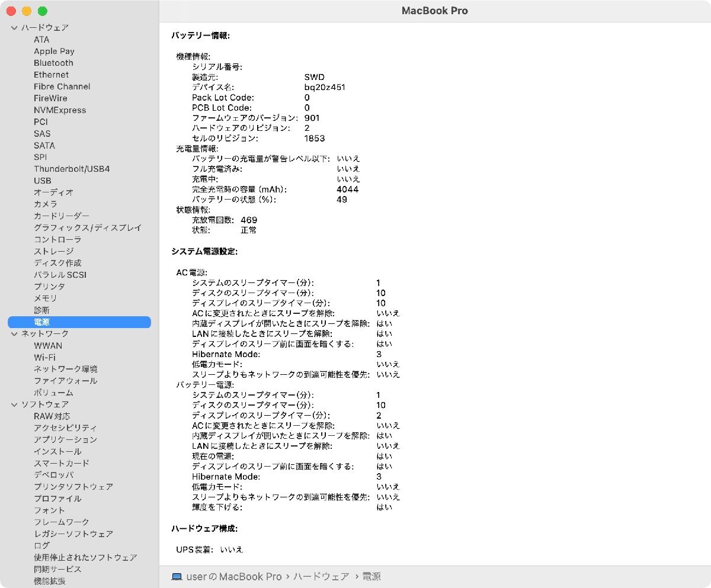Open デベロッパ in the sidebar

pyautogui.click(x=53, y=475)
